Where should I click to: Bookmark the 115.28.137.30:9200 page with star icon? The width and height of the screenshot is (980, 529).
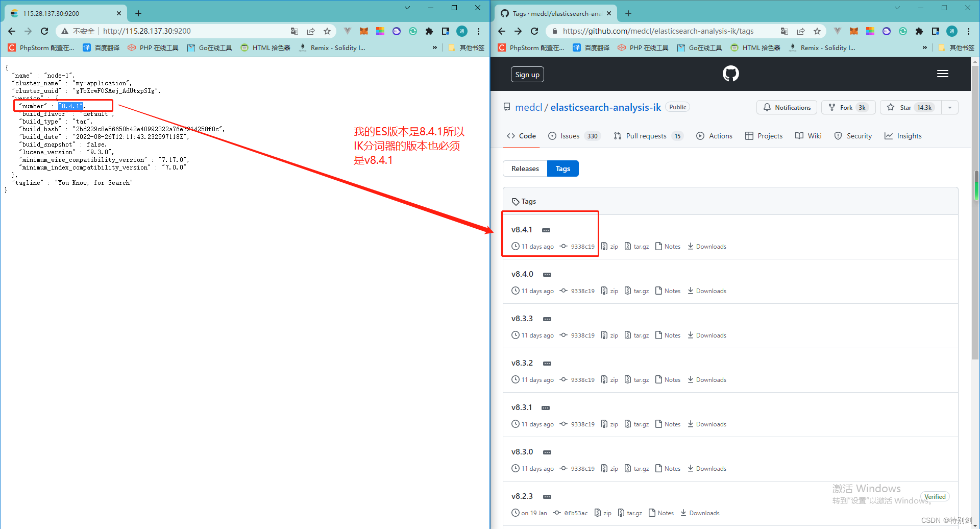click(327, 31)
